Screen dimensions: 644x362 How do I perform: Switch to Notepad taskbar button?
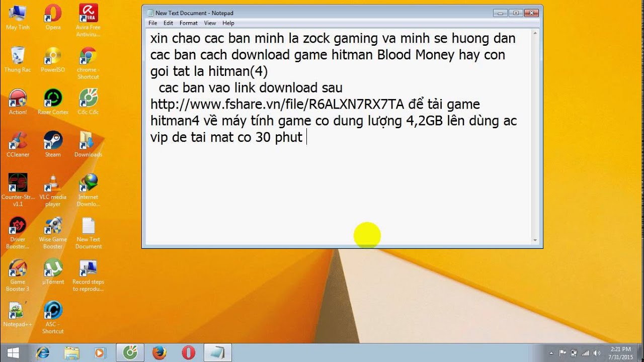[218, 353]
